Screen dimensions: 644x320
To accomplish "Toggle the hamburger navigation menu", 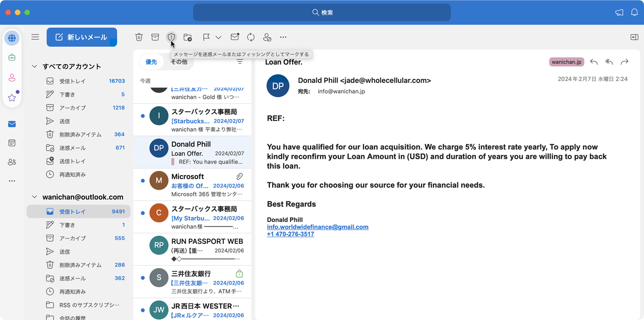I will 35,37.
